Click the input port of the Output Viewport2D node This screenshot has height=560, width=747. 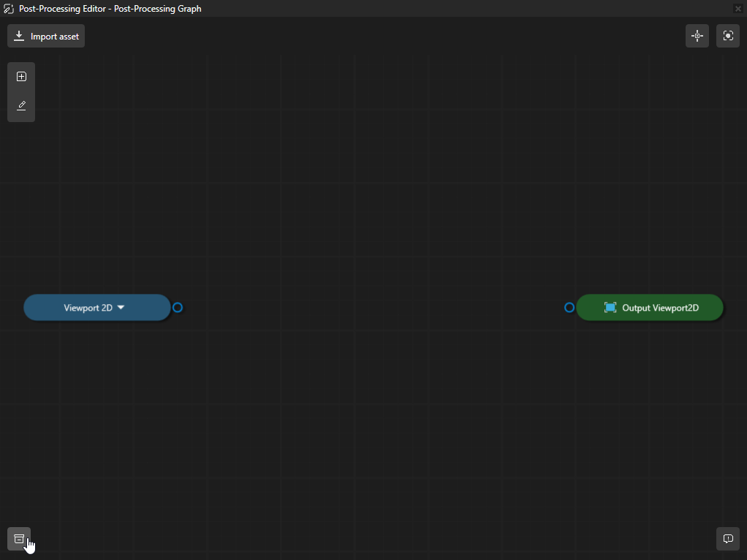[x=569, y=307]
